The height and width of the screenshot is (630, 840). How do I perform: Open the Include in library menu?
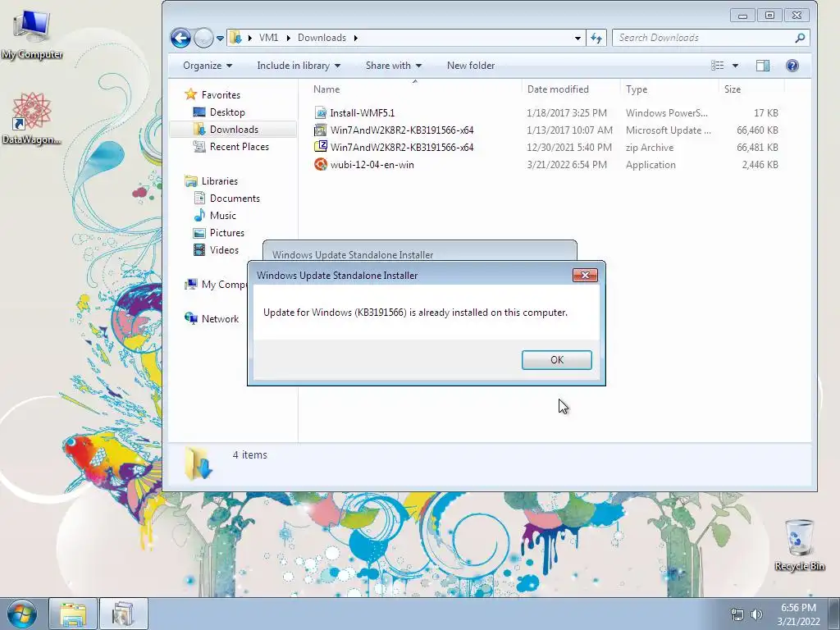click(299, 66)
